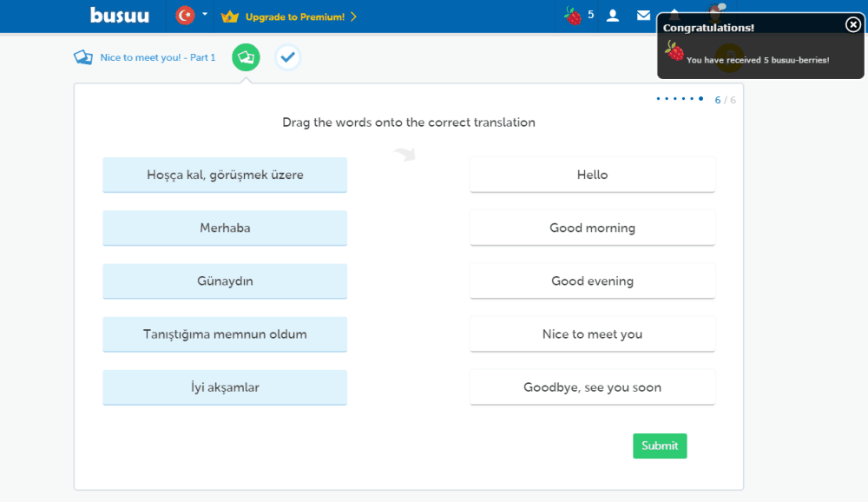The image size is (868, 502).
Task: Close the Congratulations notification
Action: (x=853, y=24)
